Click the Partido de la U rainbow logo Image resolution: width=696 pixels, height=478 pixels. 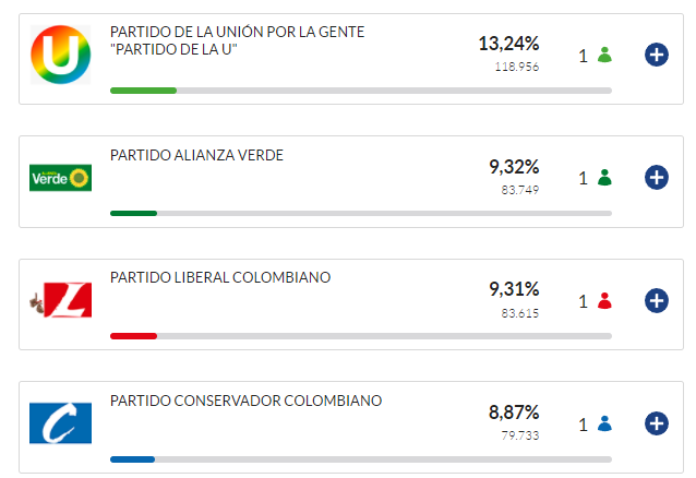pyautogui.click(x=60, y=55)
